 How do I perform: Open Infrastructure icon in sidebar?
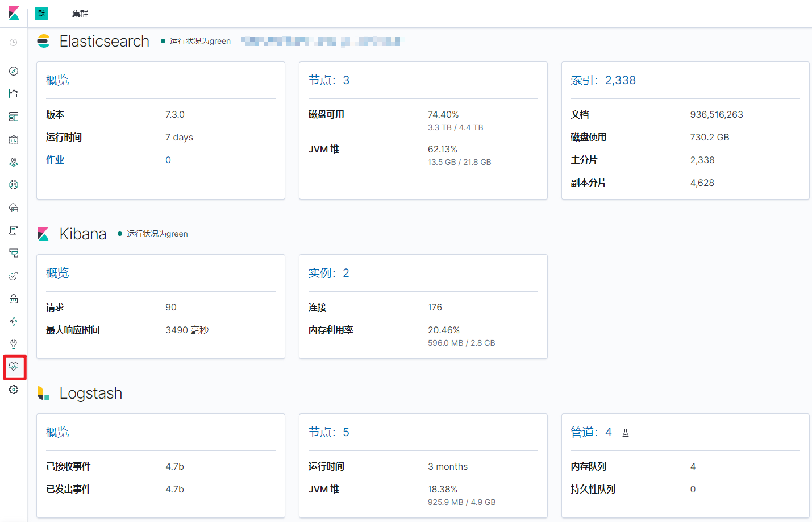pos(14,208)
